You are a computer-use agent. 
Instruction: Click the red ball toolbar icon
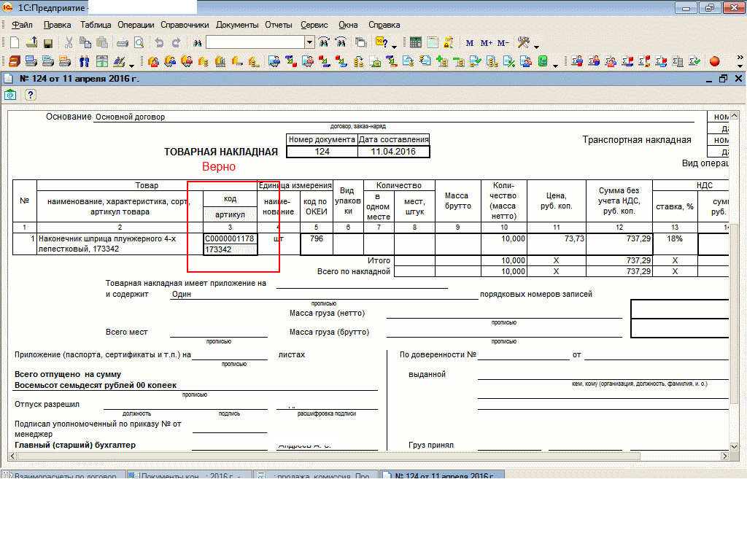[x=714, y=62]
